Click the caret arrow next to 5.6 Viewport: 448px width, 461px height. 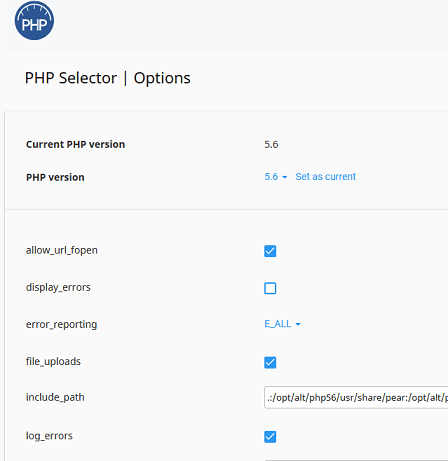285,177
